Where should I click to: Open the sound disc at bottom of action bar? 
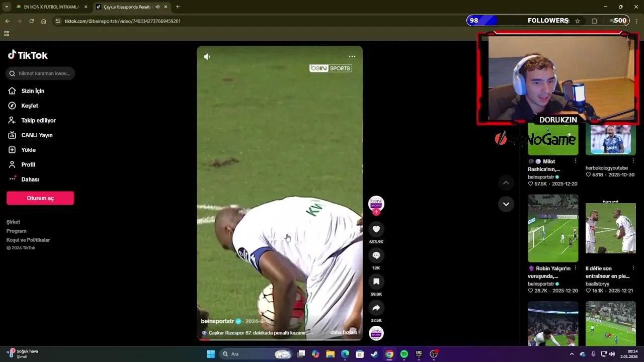pos(376,333)
